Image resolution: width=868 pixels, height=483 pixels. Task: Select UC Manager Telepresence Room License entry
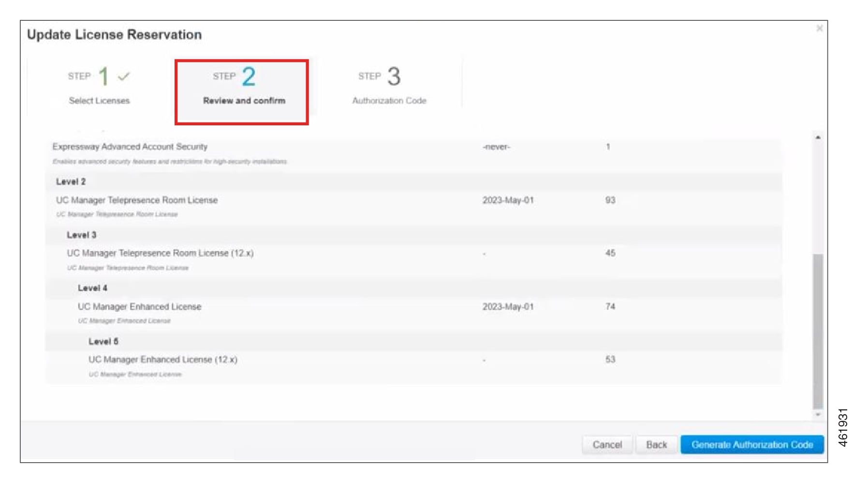pos(137,200)
